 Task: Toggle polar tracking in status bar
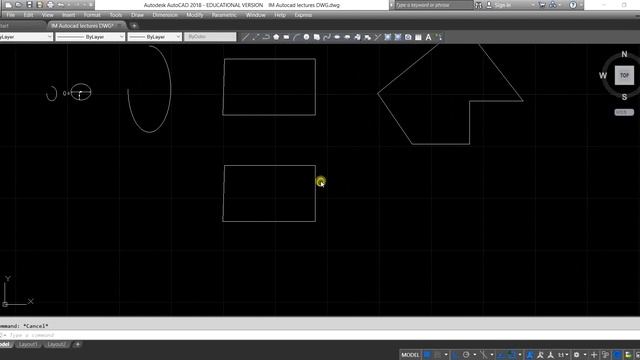tap(466, 355)
